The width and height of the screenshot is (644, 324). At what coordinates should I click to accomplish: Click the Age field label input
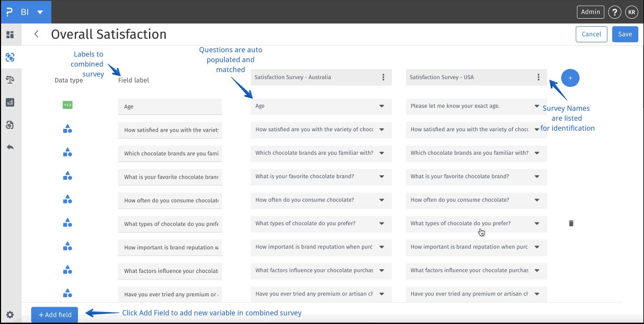point(170,107)
